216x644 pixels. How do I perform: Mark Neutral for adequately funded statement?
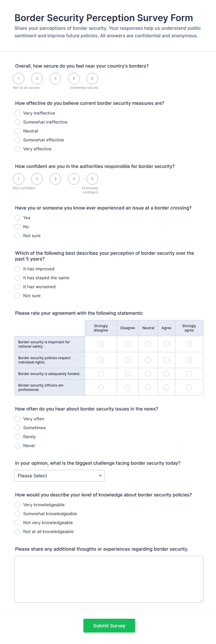[x=148, y=374]
